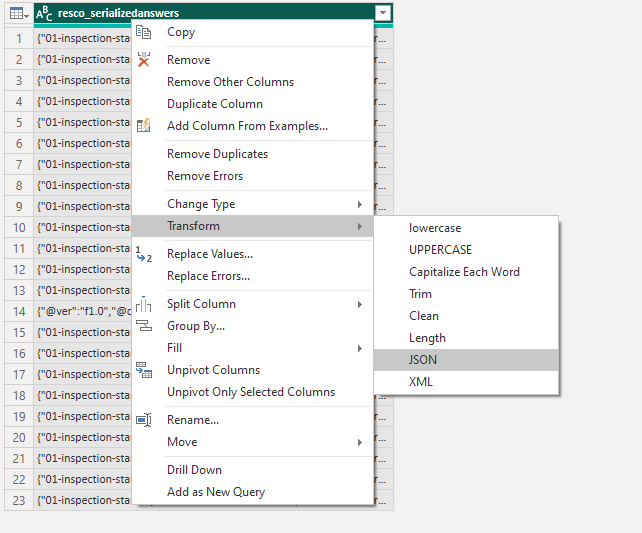Image resolution: width=642 pixels, height=533 pixels.
Task: Select row 14 cell starting with @ver
Action: (83, 312)
